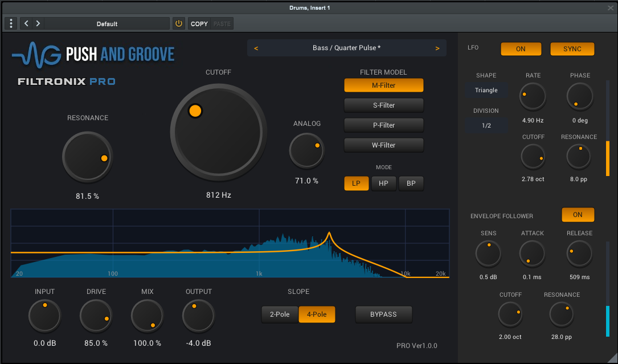The height and width of the screenshot is (364, 618).
Task: Click the -4.0 dB output value
Action: [198, 343]
